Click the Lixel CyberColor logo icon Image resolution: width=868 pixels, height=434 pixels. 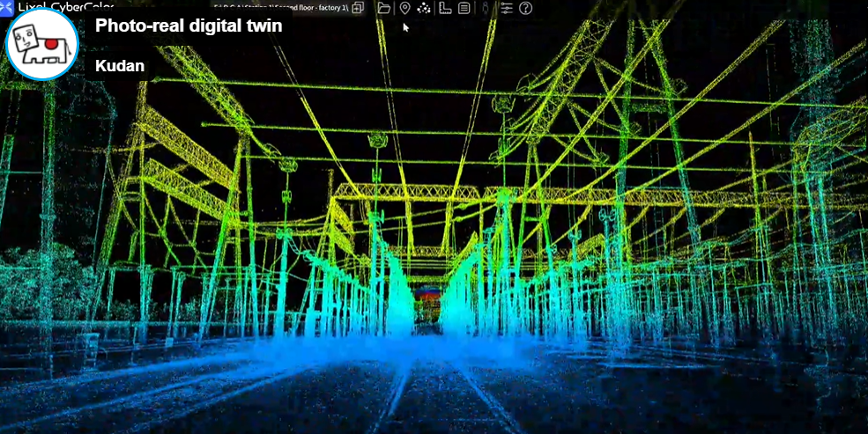7,6
